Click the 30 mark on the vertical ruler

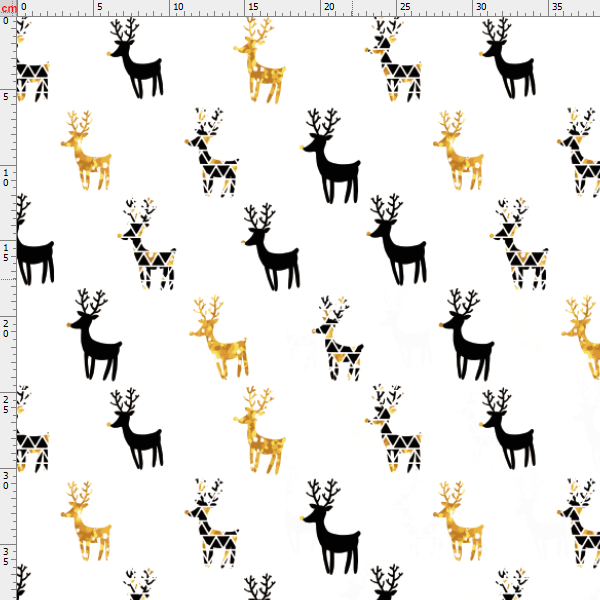click(x=6, y=481)
